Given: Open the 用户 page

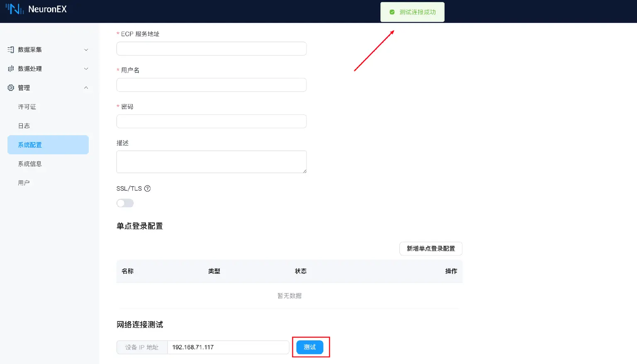Looking at the screenshot, I should [x=24, y=182].
